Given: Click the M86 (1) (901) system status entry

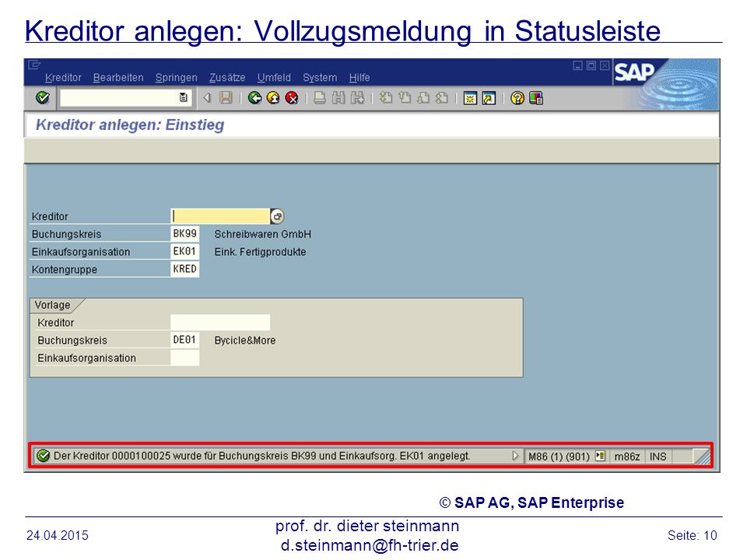Looking at the screenshot, I should coord(559,457).
